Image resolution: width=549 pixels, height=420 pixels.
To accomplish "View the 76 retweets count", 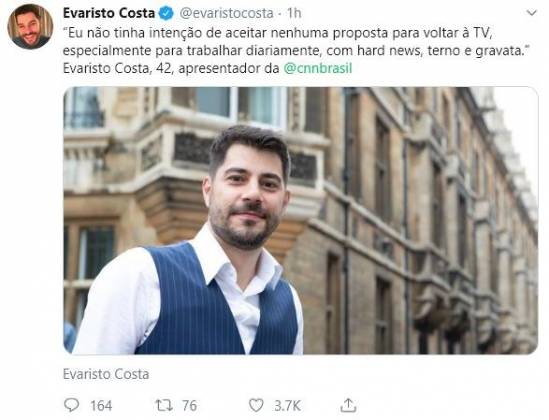I will (189, 406).
